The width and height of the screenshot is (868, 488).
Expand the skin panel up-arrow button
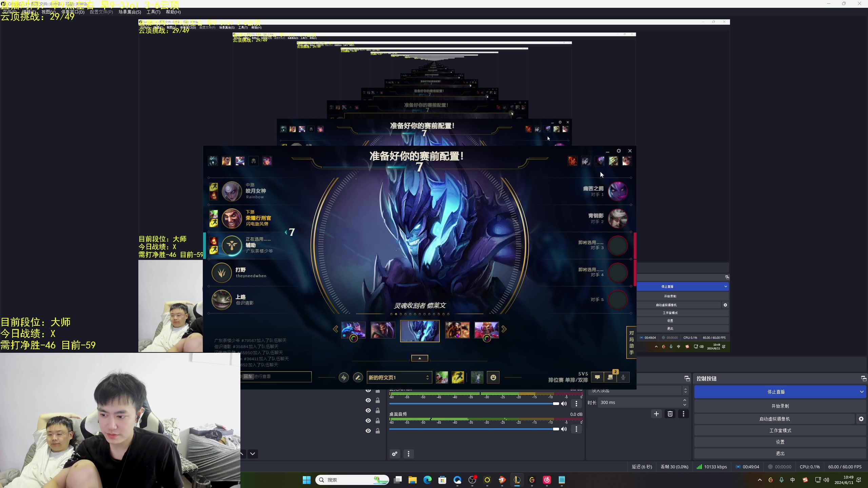click(420, 358)
